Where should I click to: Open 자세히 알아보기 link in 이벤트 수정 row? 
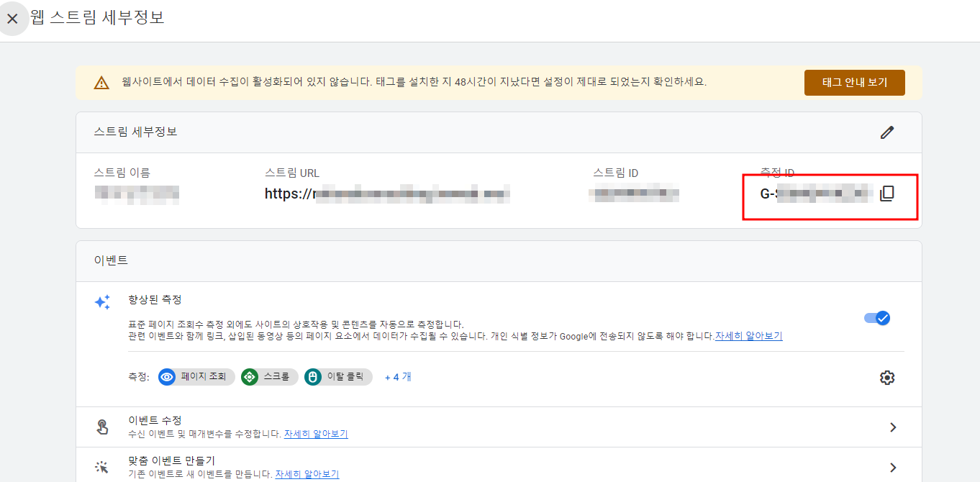(317, 434)
